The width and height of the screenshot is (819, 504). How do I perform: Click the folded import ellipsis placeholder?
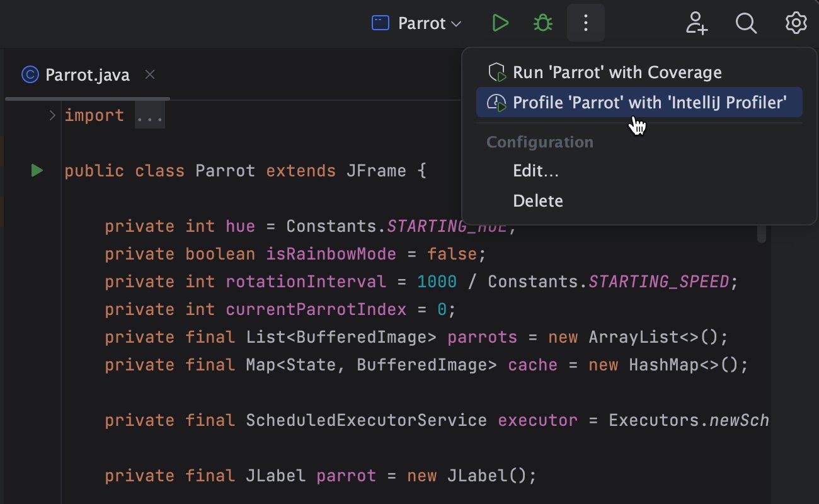[150, 116]
